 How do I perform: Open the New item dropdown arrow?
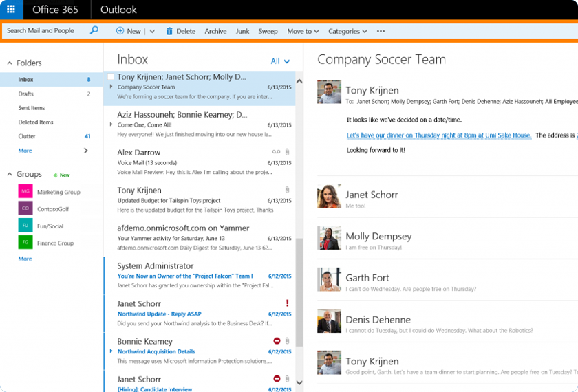pos(152,32)
